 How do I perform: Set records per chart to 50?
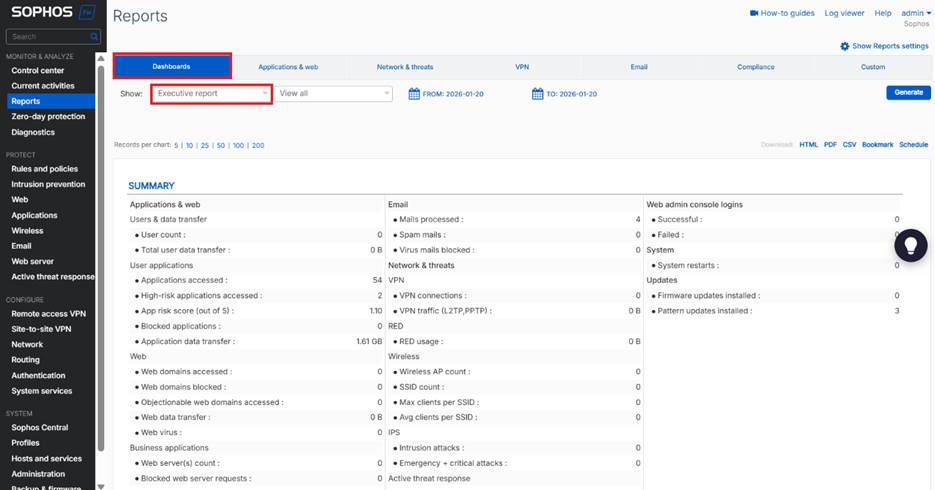pos(221,146)
